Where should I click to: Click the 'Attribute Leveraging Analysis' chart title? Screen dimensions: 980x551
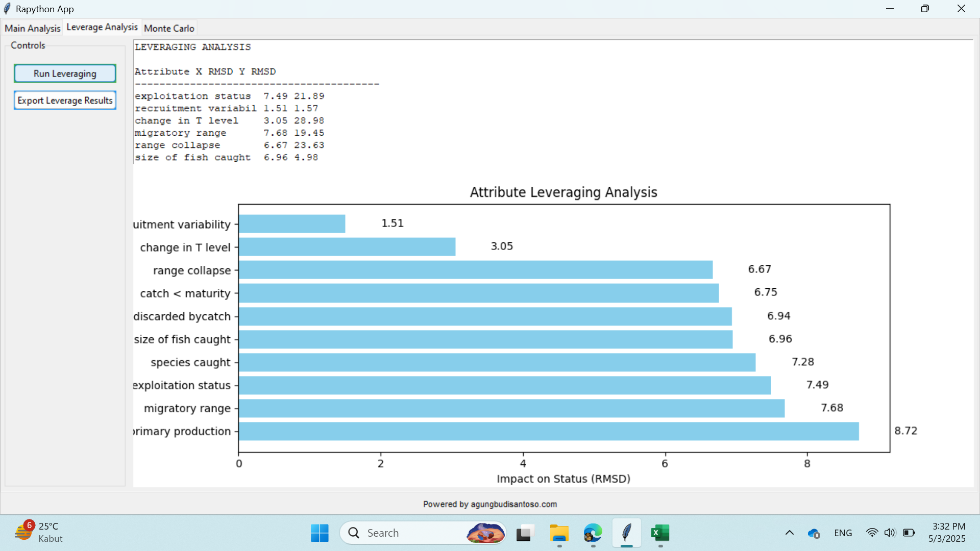pos(563,192)
